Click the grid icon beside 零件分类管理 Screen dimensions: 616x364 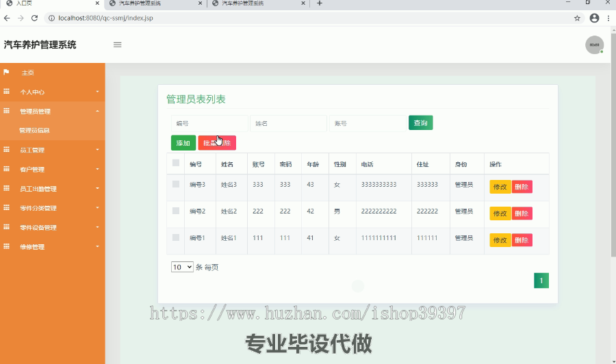click(x=6, y=208)
